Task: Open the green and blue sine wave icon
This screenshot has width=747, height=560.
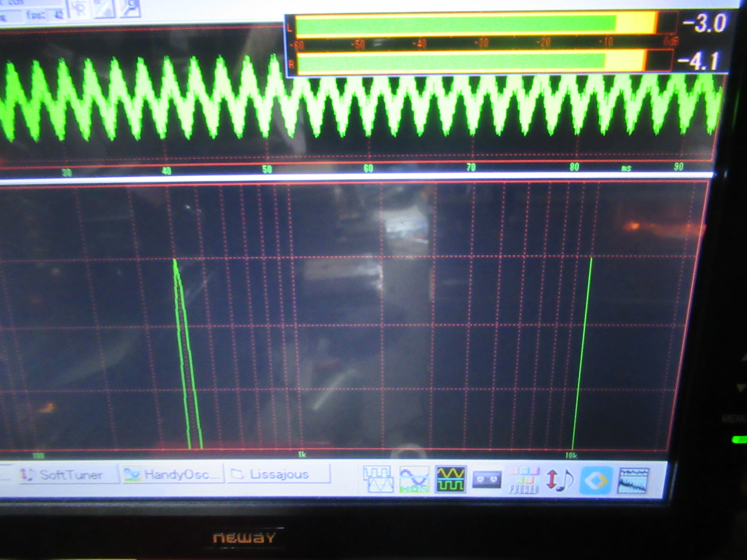Action: (x=414, y=479)
